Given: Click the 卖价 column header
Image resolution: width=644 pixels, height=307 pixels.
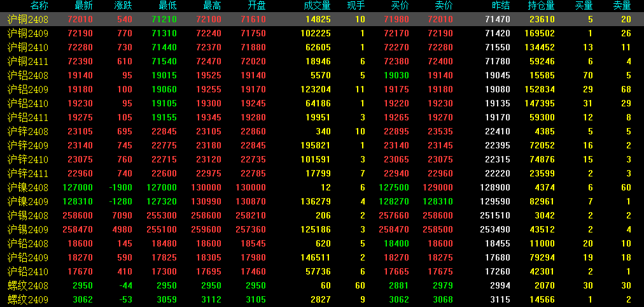Looking at the screenshot, I should point(444,6).
